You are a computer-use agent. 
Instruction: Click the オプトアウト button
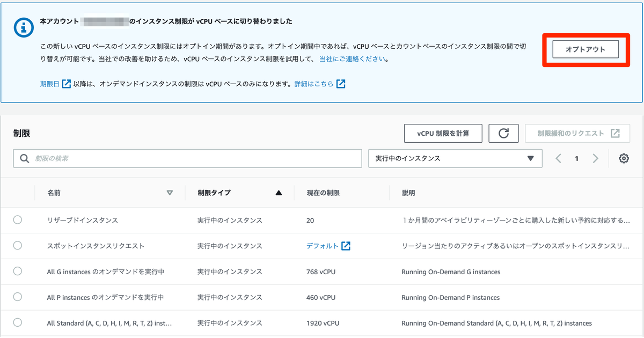[x=586, y=49]
